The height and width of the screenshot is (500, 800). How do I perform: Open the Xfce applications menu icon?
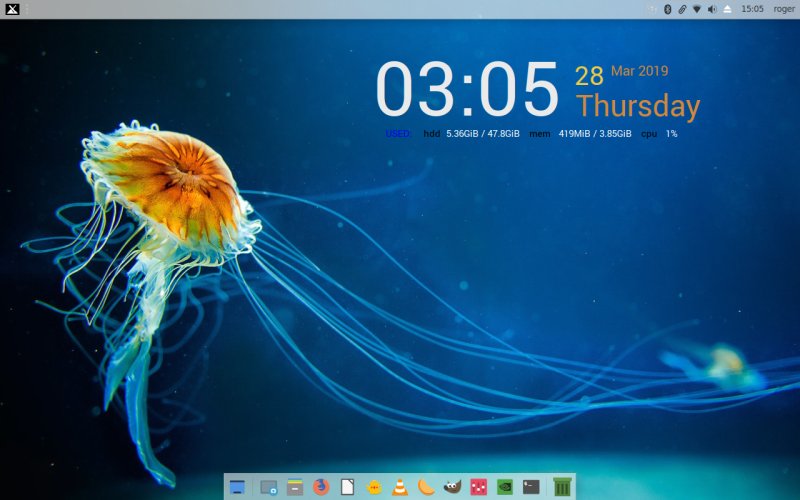click(12, 9)
